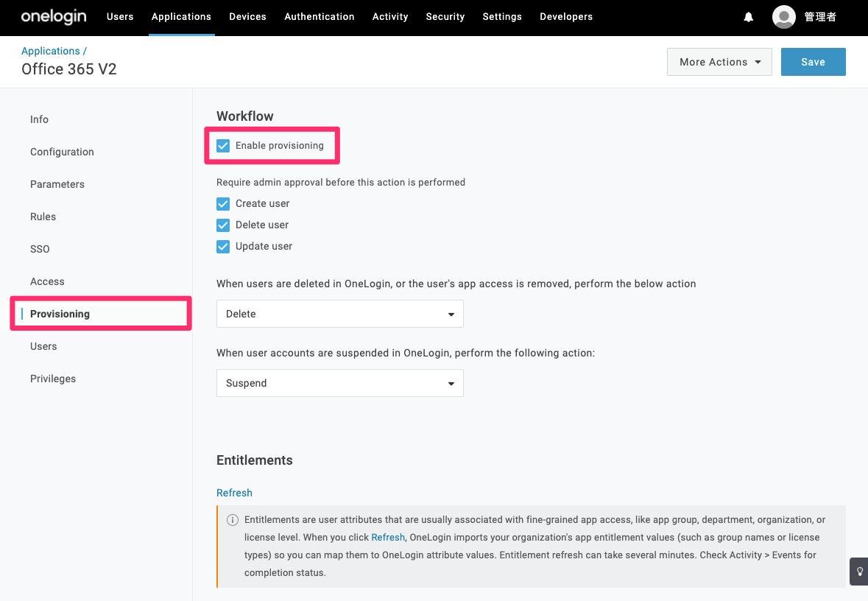This screenshot has width=868, height=601.
Task: Open the Developers top menu
Action: tap(566, 17)
